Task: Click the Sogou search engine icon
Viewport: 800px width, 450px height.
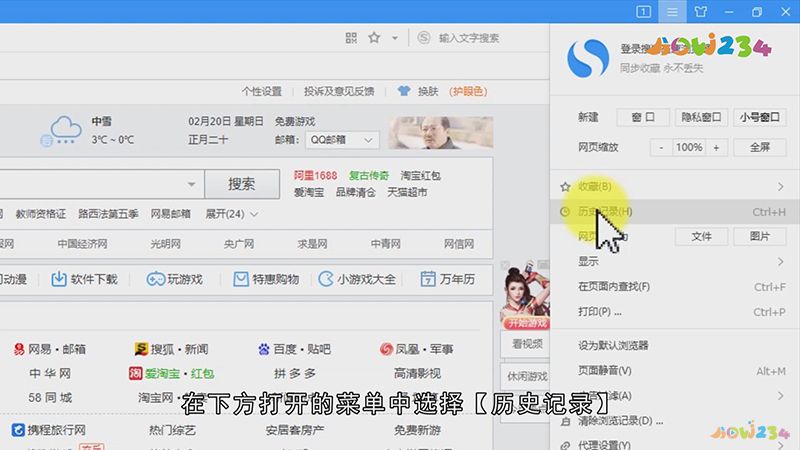Action: coord(423,37)
